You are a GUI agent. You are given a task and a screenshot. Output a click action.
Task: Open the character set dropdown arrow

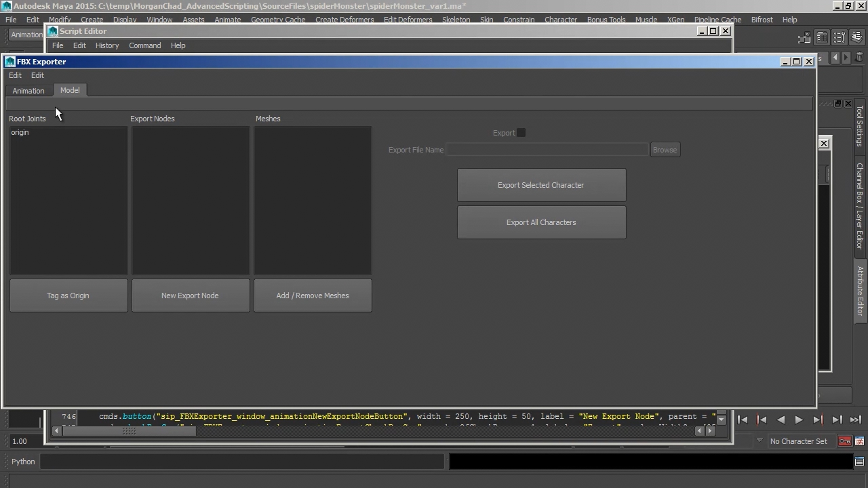(x=759, y=441)
